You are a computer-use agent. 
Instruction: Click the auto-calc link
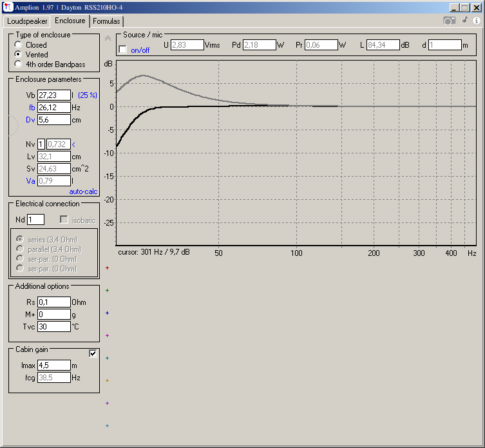click(x=83, y=191)
